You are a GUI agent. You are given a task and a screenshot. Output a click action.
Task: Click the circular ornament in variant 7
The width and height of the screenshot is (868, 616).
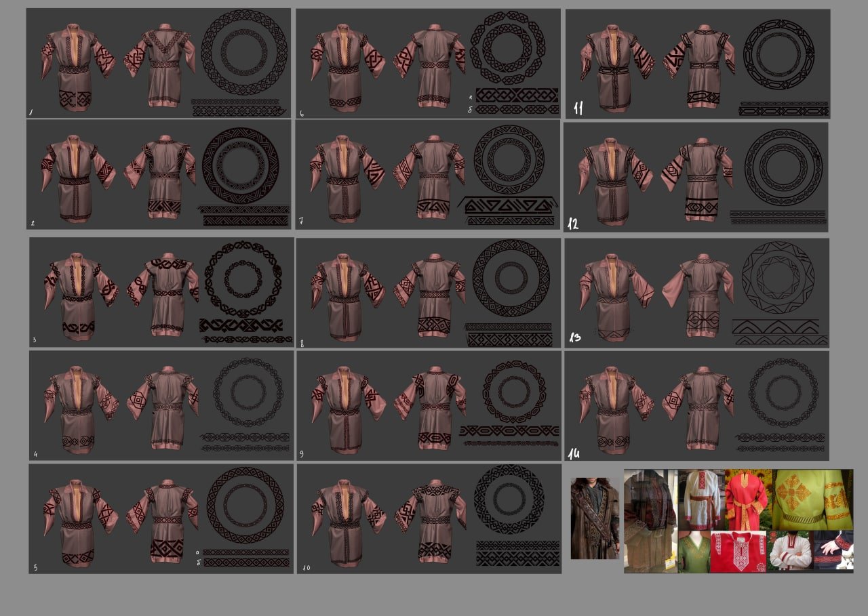[x=509, y=160]
